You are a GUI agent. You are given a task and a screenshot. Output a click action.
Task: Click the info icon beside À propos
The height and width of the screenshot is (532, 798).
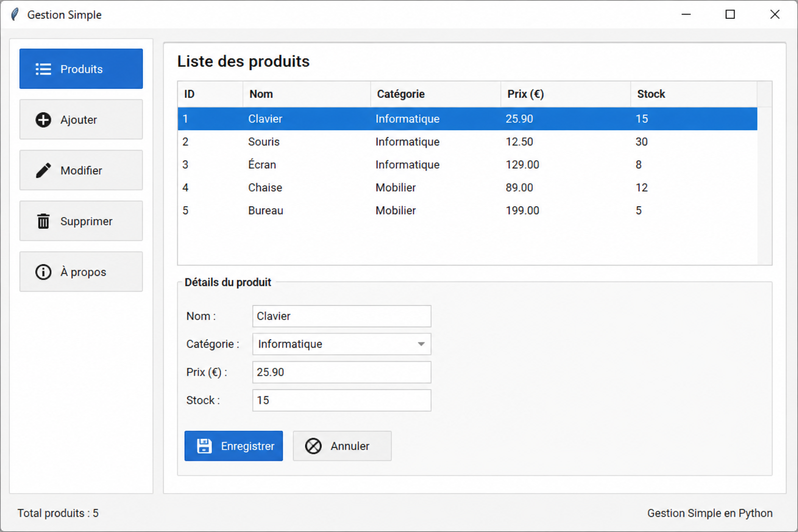(43, 272)
